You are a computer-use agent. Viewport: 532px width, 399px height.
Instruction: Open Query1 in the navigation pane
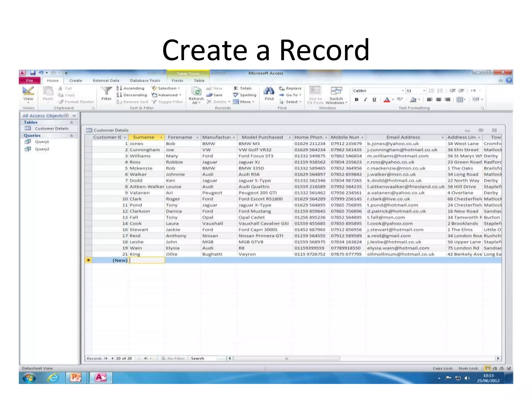click(42, 142)
